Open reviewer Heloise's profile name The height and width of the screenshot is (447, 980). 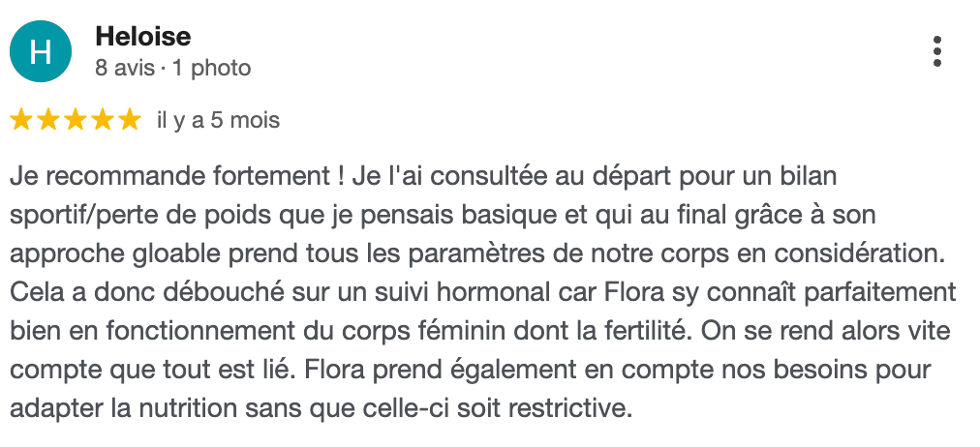pos(143,38)
